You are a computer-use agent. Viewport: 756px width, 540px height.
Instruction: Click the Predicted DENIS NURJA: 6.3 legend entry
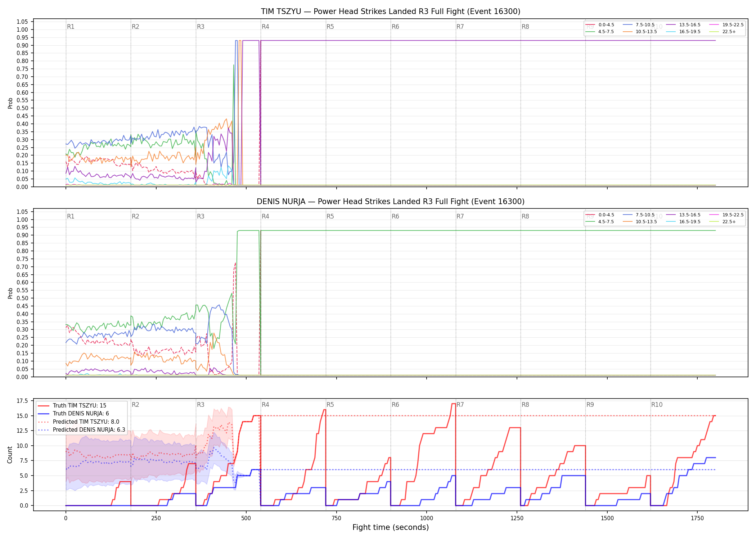tap(81, 429)
